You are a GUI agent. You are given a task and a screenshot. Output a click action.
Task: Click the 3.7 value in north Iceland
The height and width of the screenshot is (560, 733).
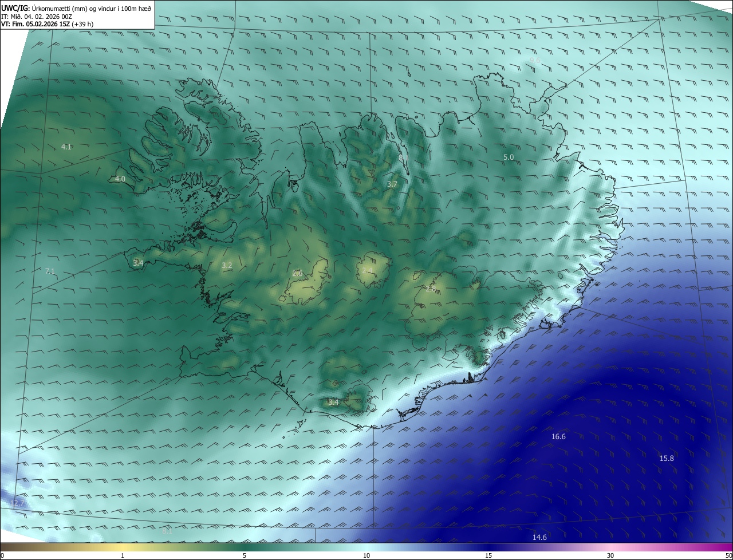[x=392, y=184]
